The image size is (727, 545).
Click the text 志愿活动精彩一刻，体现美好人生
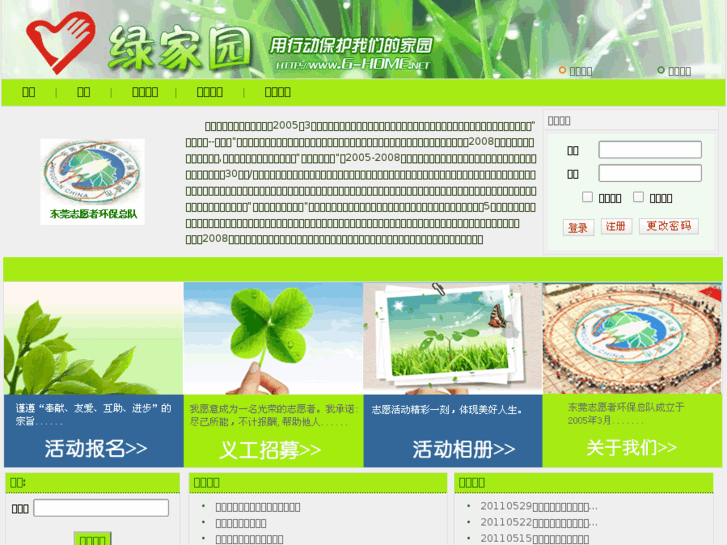click(447, 410)
